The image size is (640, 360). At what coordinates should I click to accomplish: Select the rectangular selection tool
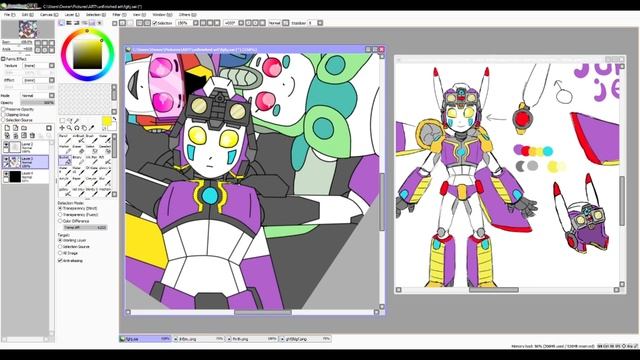62,121
